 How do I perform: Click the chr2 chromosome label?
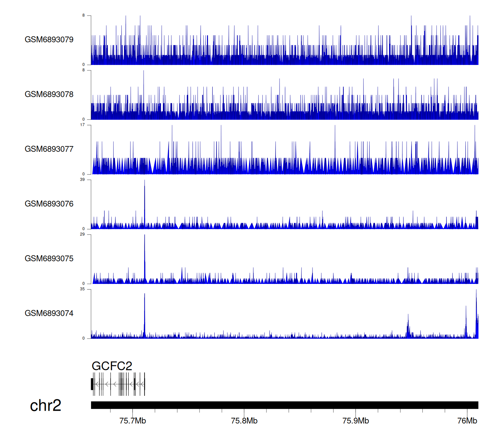click(45, 406)
